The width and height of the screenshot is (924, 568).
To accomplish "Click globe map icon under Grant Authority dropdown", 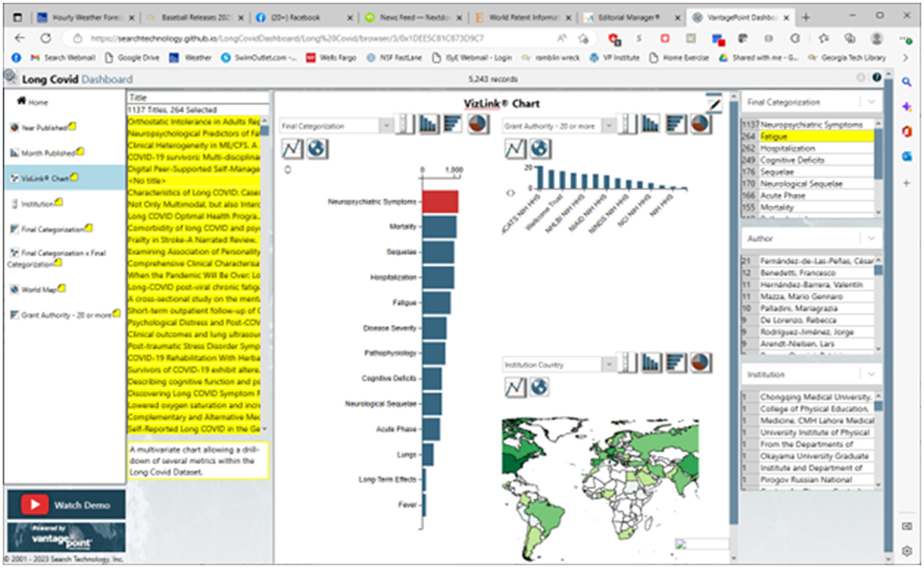I will tap(540, 149).
